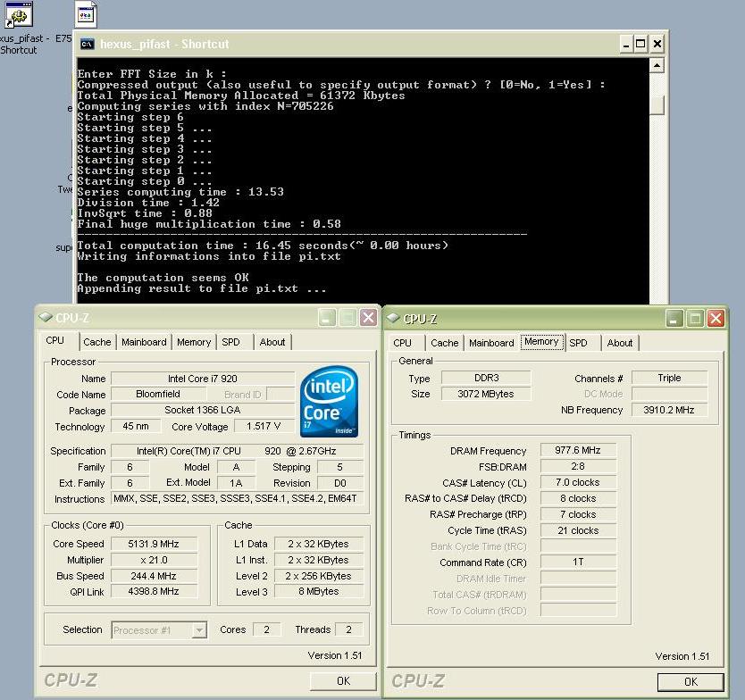Switch to CPU tab in right CPU-Z
Screen dimensions: 745x700
(x=403, y=343)
